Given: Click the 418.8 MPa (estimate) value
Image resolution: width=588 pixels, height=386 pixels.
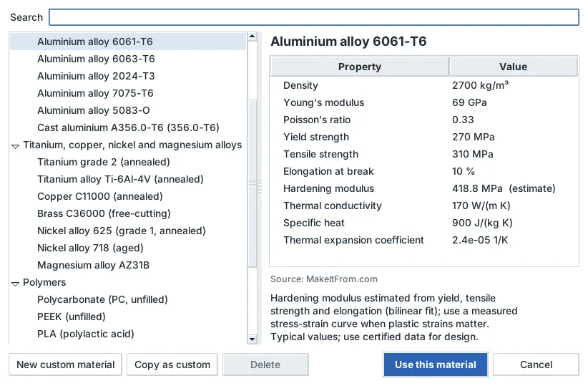Looking at the screenshot, I should 504,188.
